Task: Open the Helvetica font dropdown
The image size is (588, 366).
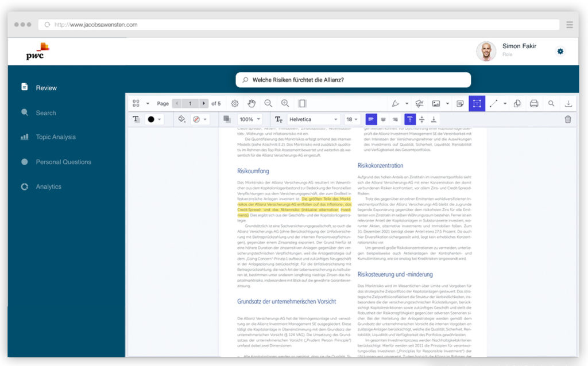Action: 314,119
